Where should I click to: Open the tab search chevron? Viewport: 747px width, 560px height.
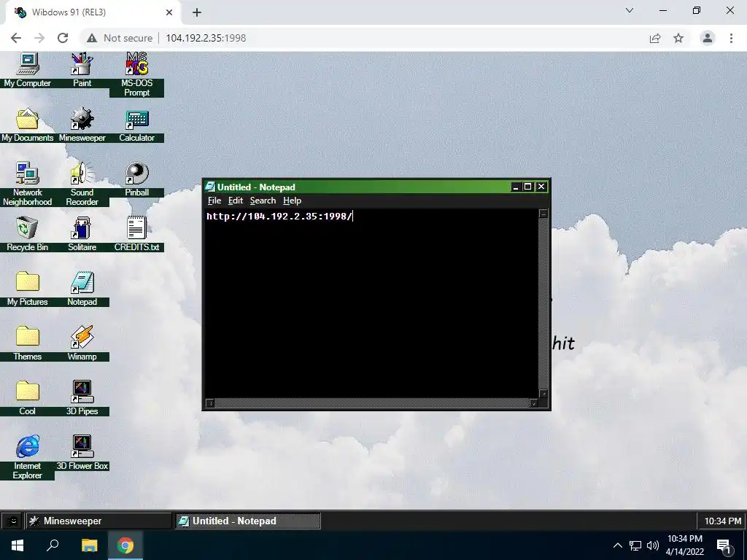(x=630, y=10)
